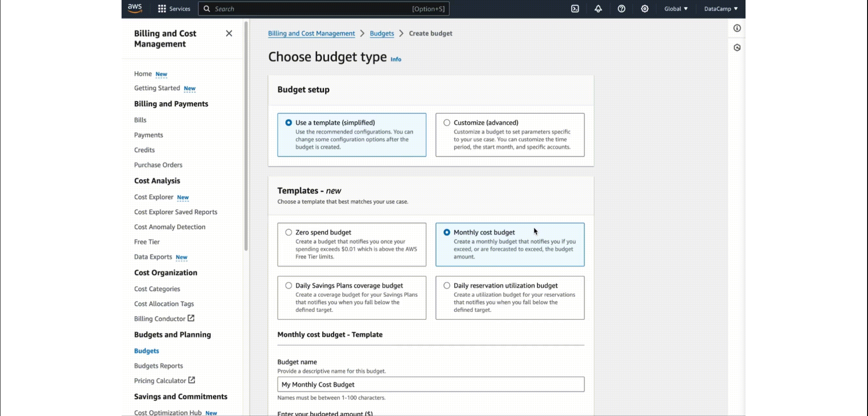Open the info panel icon on right edge

click(x=737, y=28)
